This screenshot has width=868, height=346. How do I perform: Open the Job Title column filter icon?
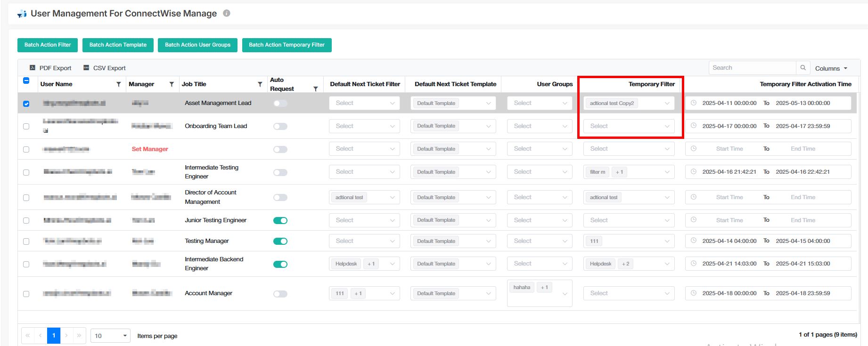point(260,84)
